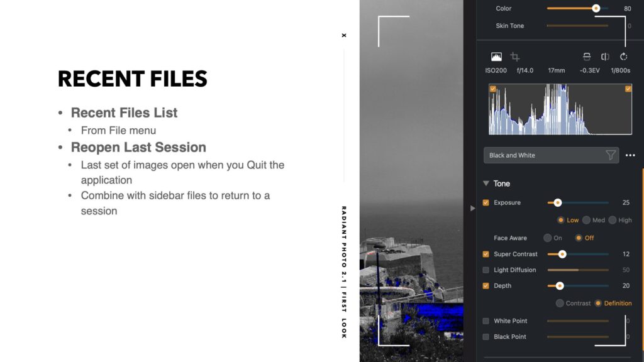The width and height of the screenshot is (644, 362).
Task: Click the 1/800s shutter speed value
Action: [620, 70]
